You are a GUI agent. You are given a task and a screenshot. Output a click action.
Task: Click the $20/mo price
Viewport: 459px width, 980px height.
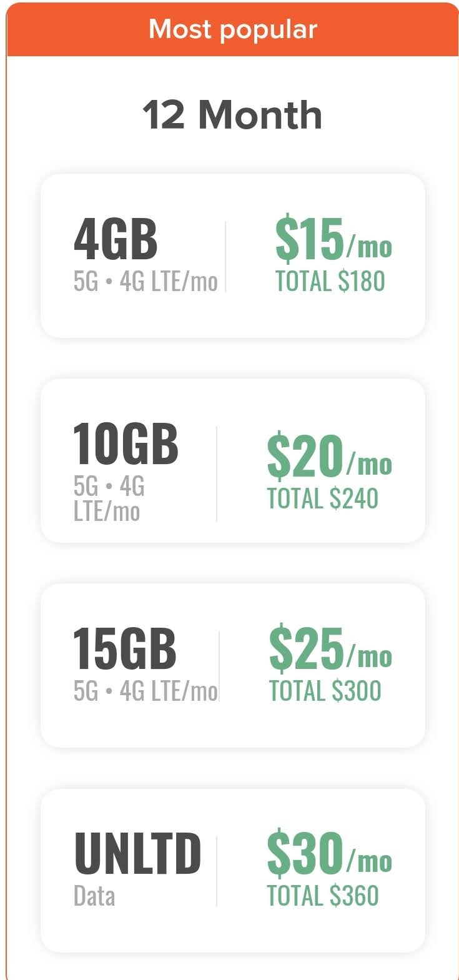(329, 457)
